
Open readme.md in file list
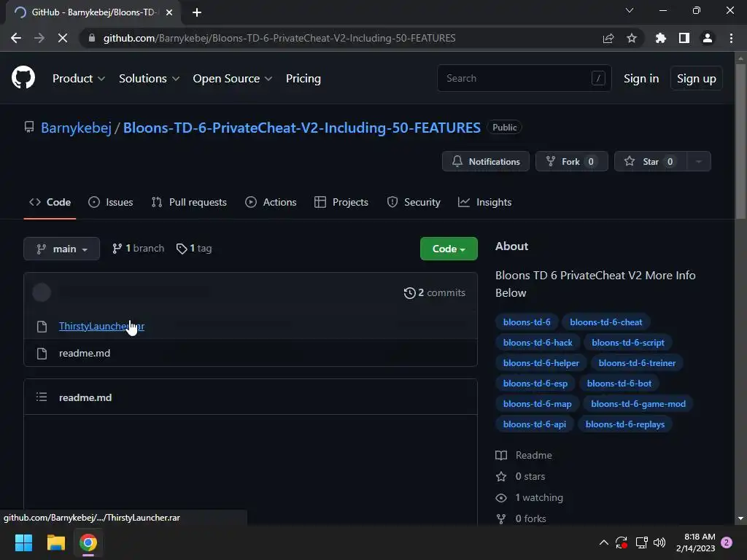[x=85, y=354]
